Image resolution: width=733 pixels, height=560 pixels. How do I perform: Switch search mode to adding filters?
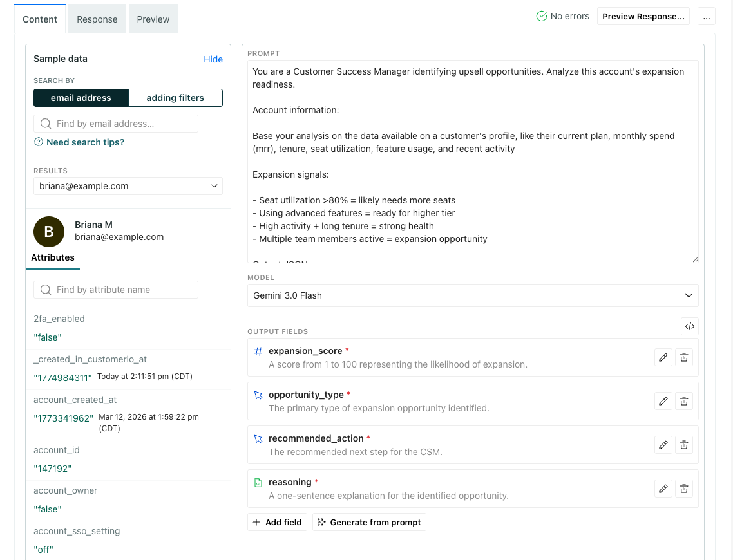[175, 98]
